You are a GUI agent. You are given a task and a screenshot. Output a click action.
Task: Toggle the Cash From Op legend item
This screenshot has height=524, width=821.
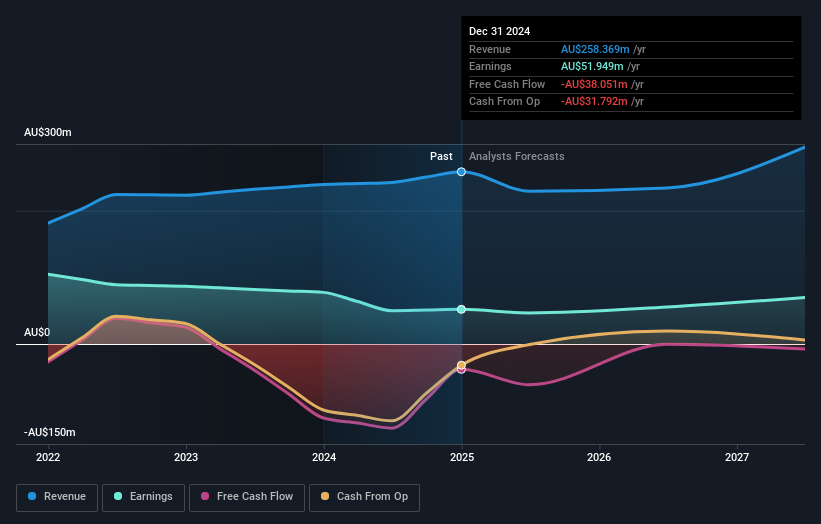click(x=364, y=497)
